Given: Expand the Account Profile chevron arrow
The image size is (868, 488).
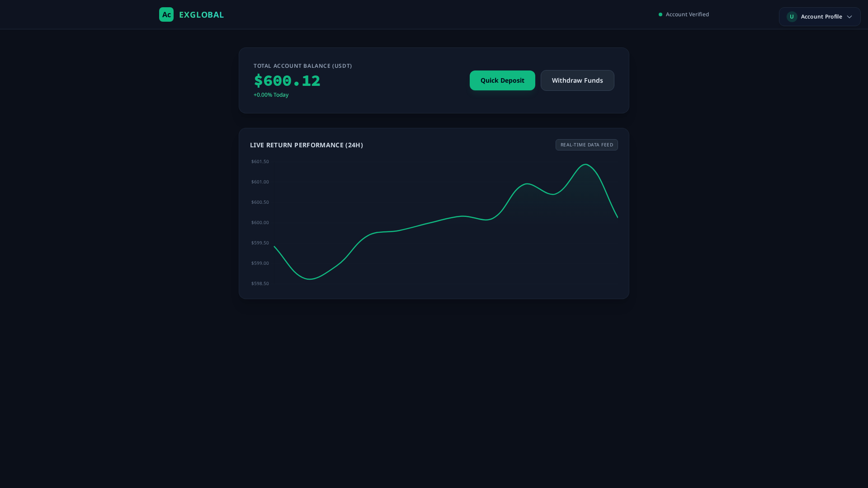Looking at the screenshot, I should (849, 17).
